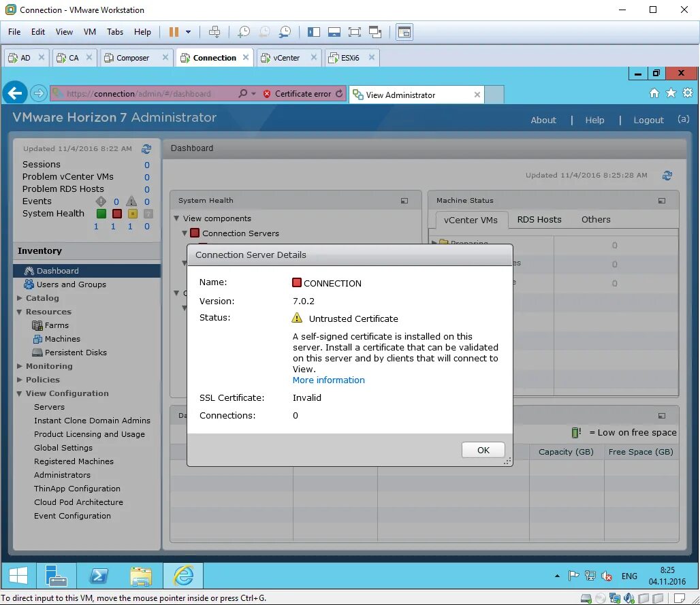This screenshot has width=700, height=605.
Task: Click the yellow System Health status square
Action: [133, 214]
